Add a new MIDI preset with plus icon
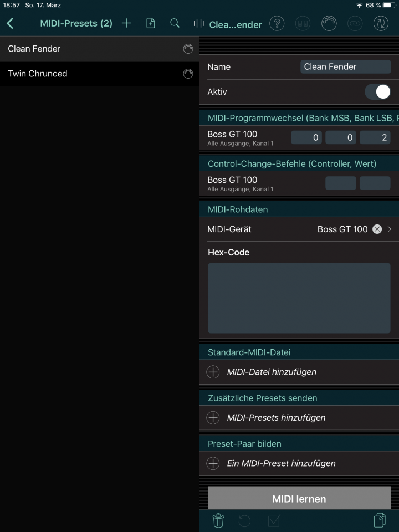 click(126, 23)
